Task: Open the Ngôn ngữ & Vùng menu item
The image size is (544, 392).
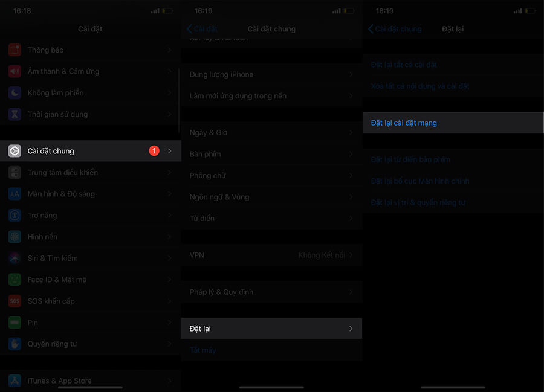Action: point(219,197)
